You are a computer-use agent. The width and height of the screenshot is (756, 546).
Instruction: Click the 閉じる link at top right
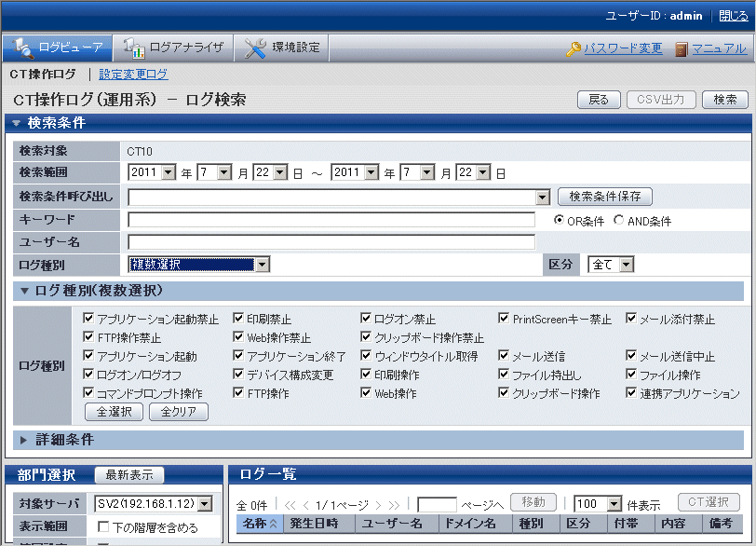click(x=734, y=16)
